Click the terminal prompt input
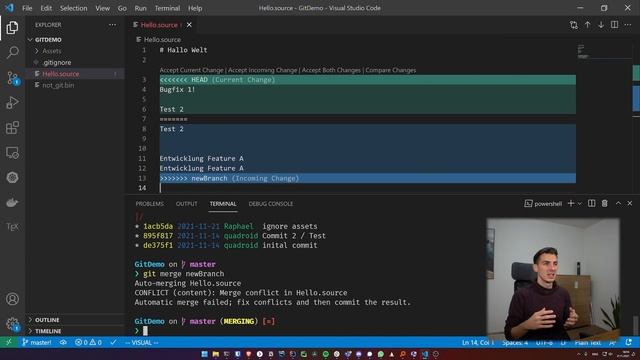 145,331
